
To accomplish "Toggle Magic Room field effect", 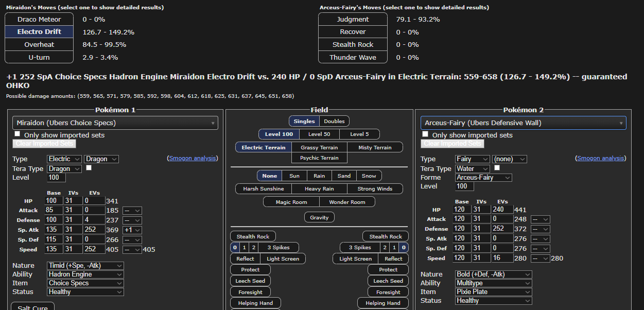I will pos(291,202).
